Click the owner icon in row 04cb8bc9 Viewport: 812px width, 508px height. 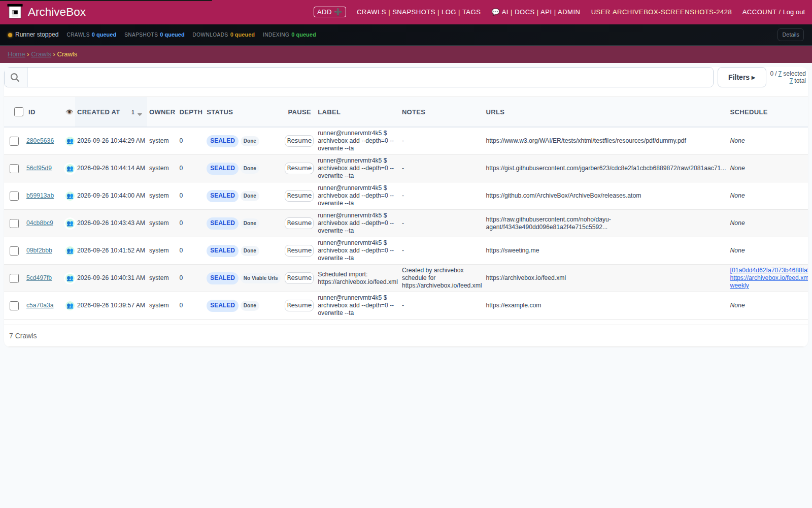click(70, 224)
